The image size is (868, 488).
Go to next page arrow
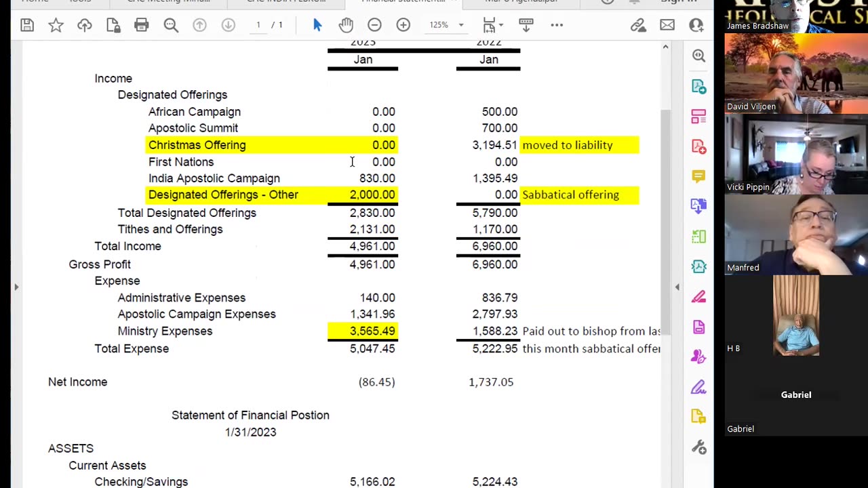[x=228, y=25]
